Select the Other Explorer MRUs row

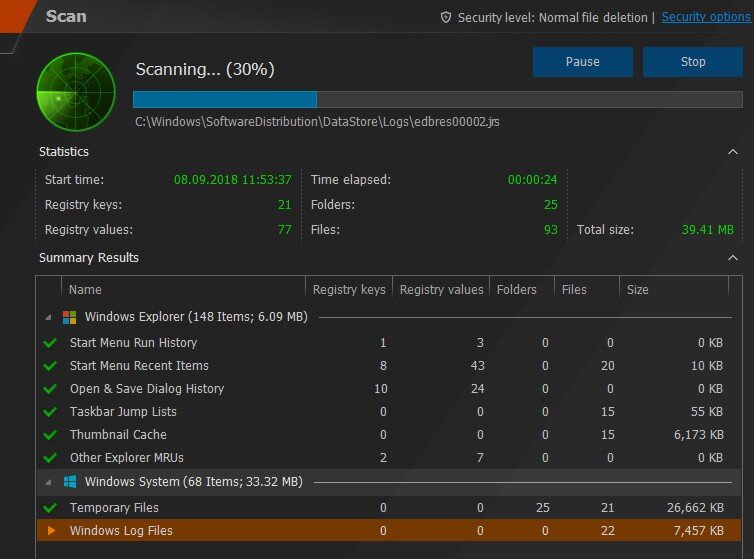389,457
